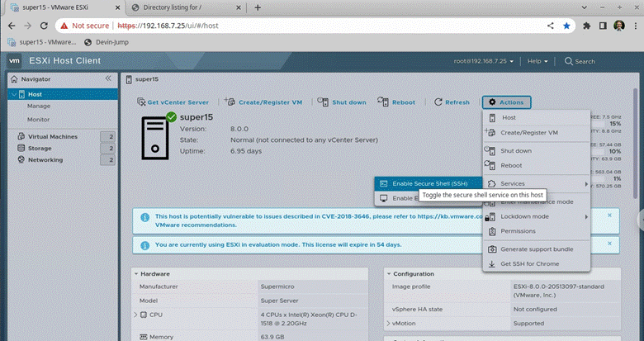This screenshot has height=341, width=644.
Task: Open a new browser tab with plus
Action: [258, 7]
